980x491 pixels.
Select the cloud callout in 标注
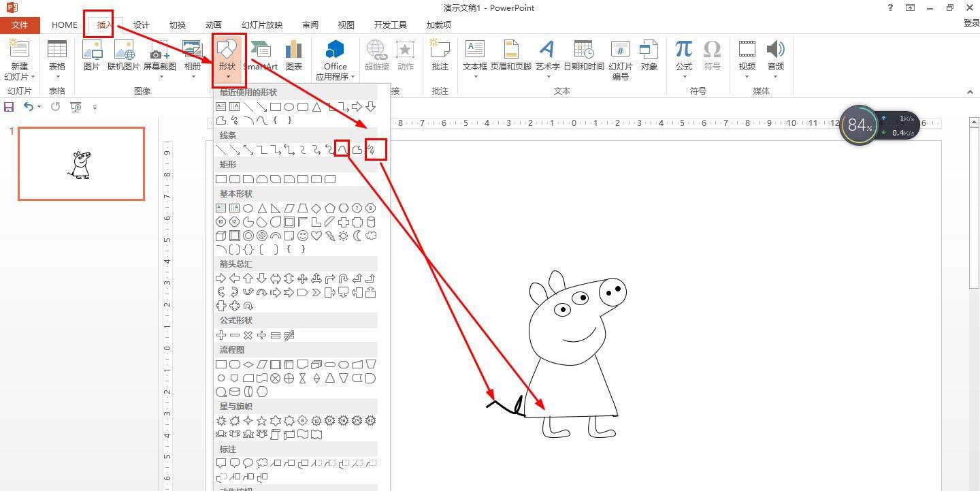pos(262,463)
